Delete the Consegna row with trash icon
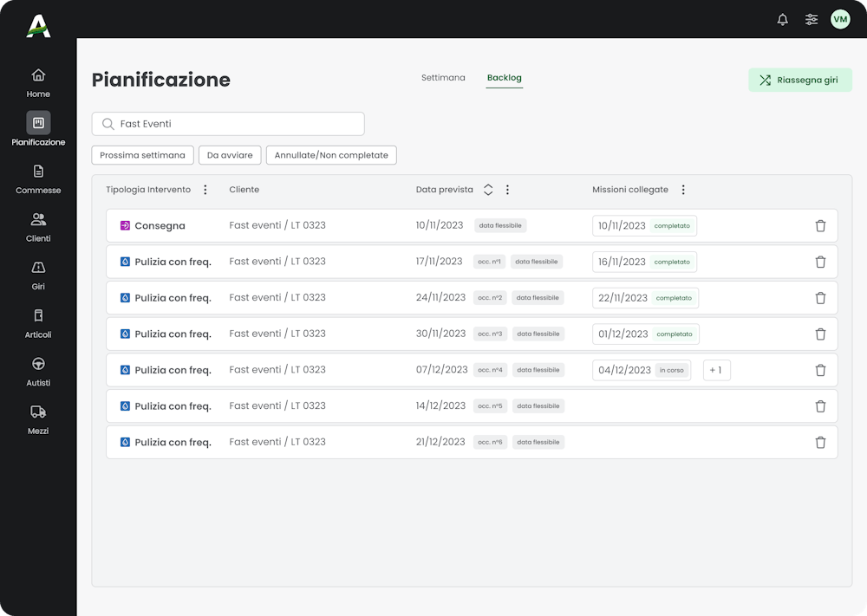 click(820, 225)
